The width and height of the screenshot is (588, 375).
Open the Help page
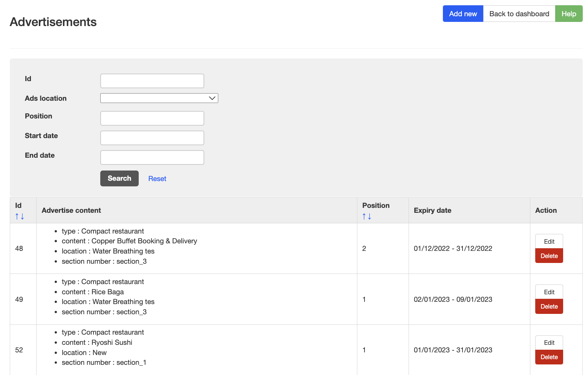[568, 14]
